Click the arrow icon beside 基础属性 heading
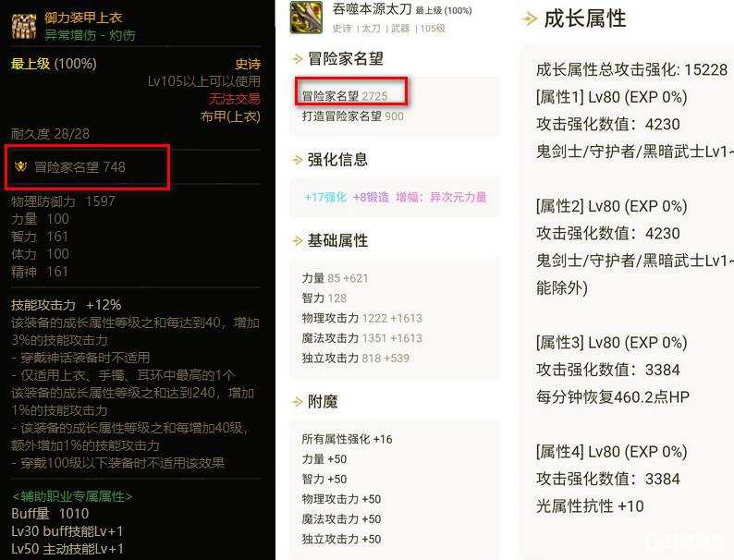This screenshot has height=560, width=734. (298, 241)
